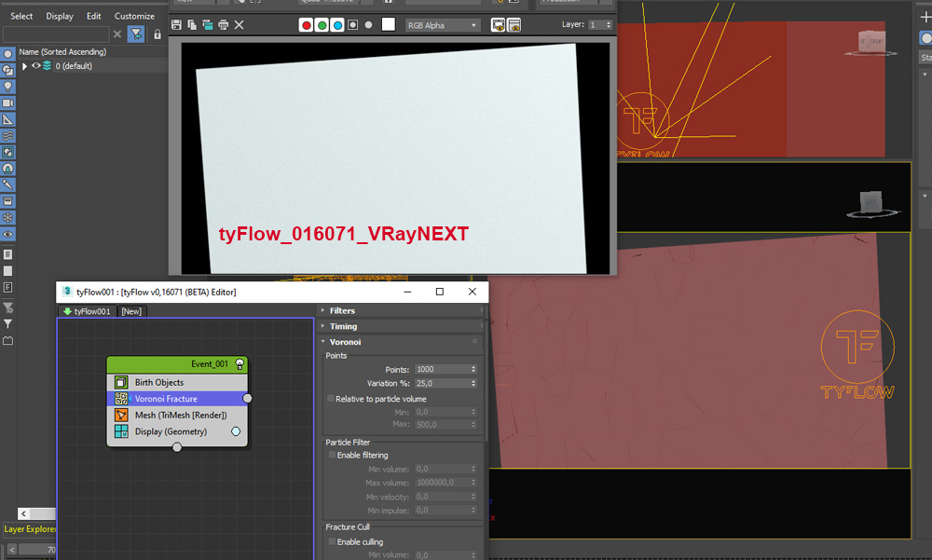Toggle the blue channel button
This screenshot has width=932, height=560.
[x=337, y=25]
